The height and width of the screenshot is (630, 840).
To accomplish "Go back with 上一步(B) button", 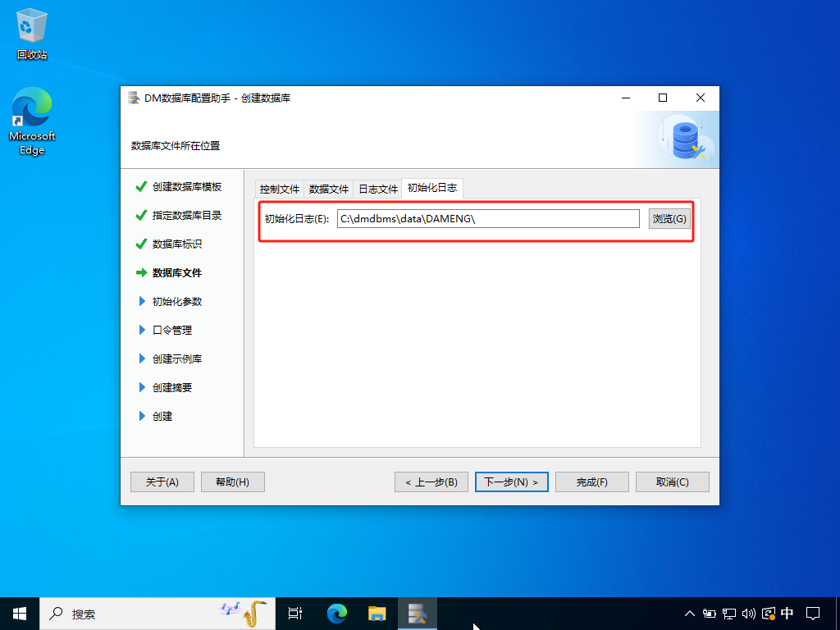I will click(x=431, y=482).
